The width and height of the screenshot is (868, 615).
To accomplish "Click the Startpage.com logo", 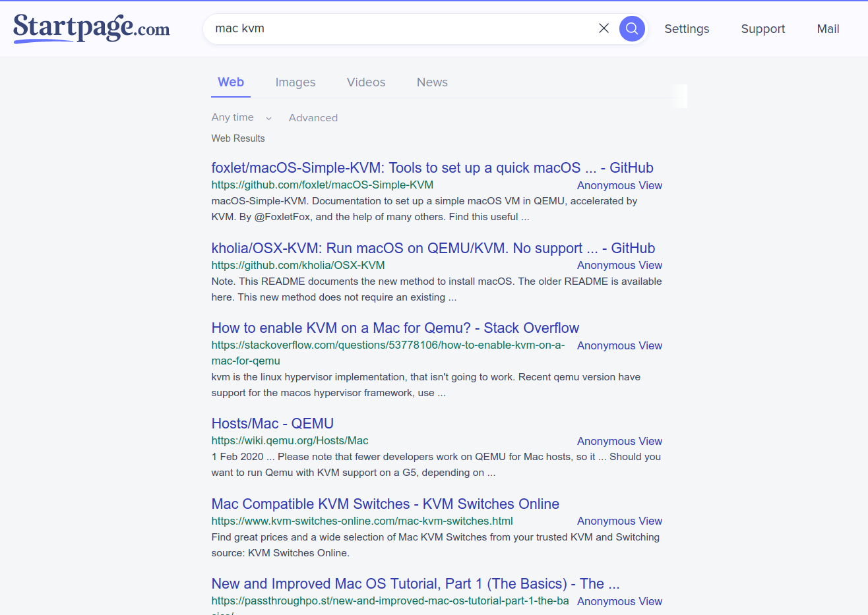I will click(92, 28).
